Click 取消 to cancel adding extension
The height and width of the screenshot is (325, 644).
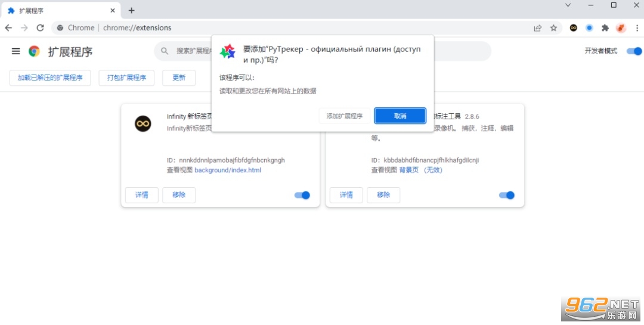point(400,116)
